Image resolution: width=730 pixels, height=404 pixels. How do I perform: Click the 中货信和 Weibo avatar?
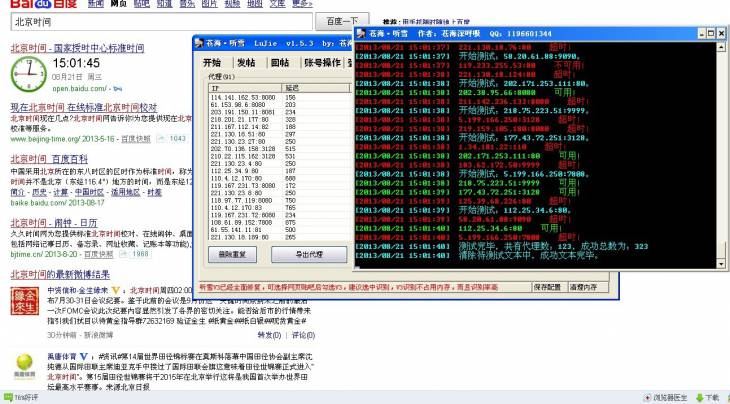click(25, 301)
